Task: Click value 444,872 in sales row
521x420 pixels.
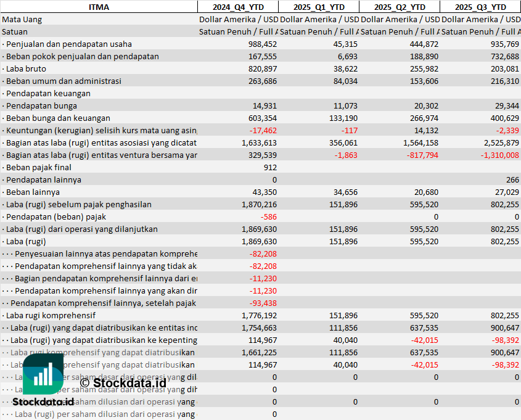Action: tap(424, 44)
